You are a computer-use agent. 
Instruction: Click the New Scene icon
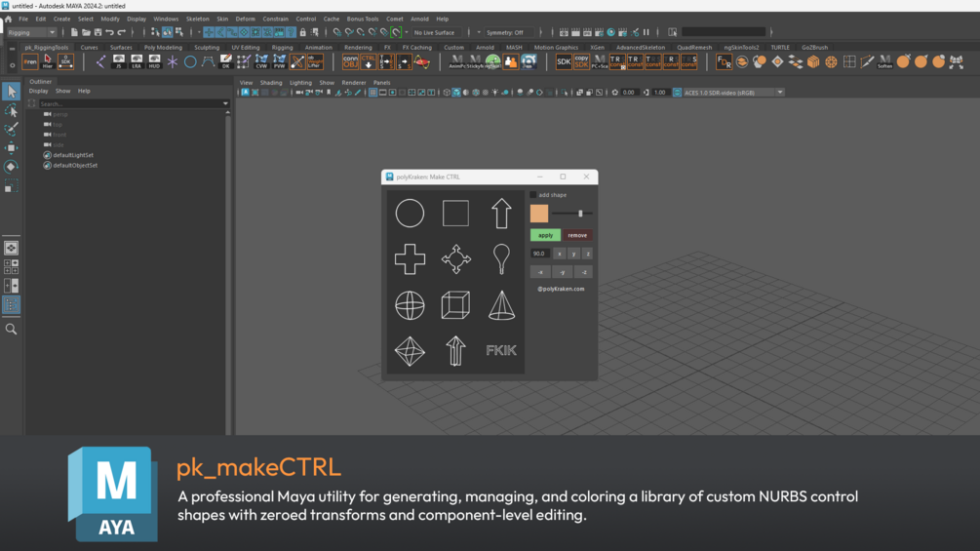click(74, 32)
